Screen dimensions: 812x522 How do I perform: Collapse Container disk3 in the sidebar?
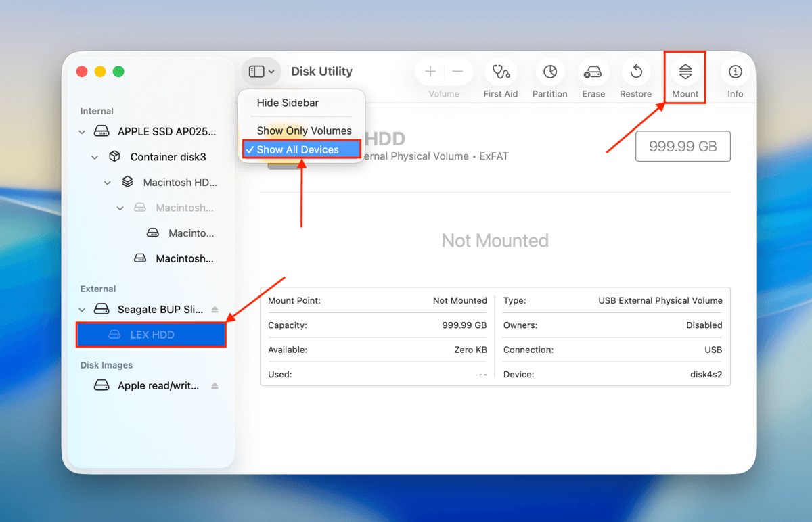pos(95,156)
